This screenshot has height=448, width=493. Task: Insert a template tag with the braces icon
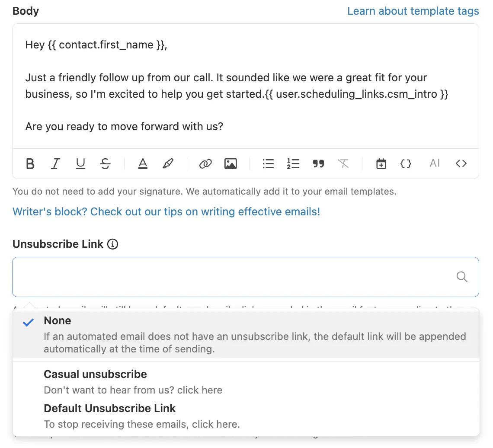click(x=406, y=164)
